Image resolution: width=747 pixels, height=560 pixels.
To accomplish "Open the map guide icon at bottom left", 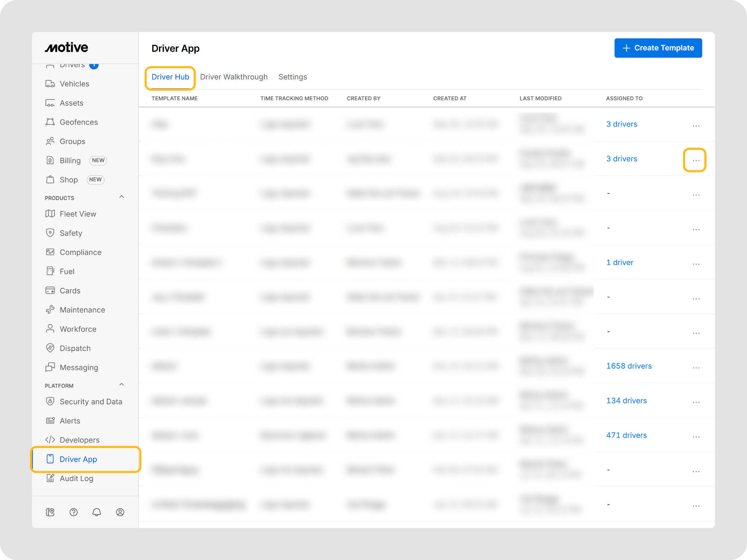I will pos(50,512).
